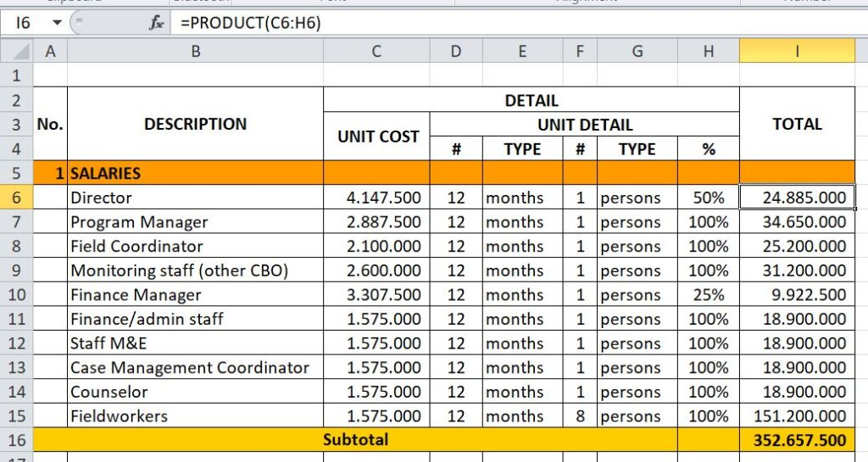This screenshot has width=868, height=462.
Task: Click the Director description cell
Action: coord(195,198)
